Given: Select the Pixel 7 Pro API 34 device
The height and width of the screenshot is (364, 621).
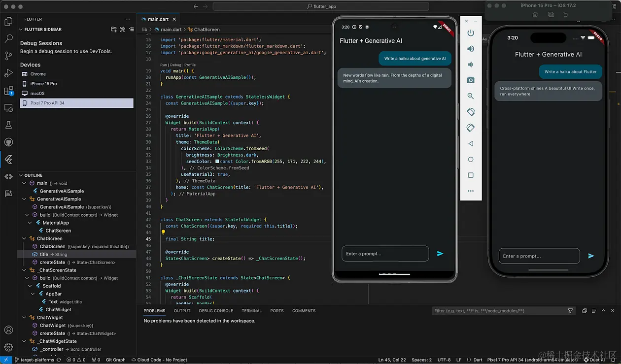Looking at the screenshot, I should pos(76,103).
